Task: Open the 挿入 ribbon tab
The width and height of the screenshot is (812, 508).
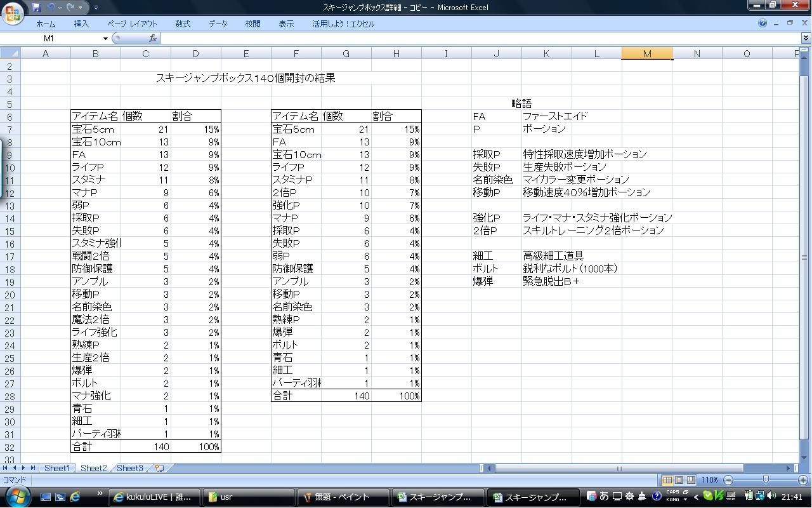Action: pos(81,23)
